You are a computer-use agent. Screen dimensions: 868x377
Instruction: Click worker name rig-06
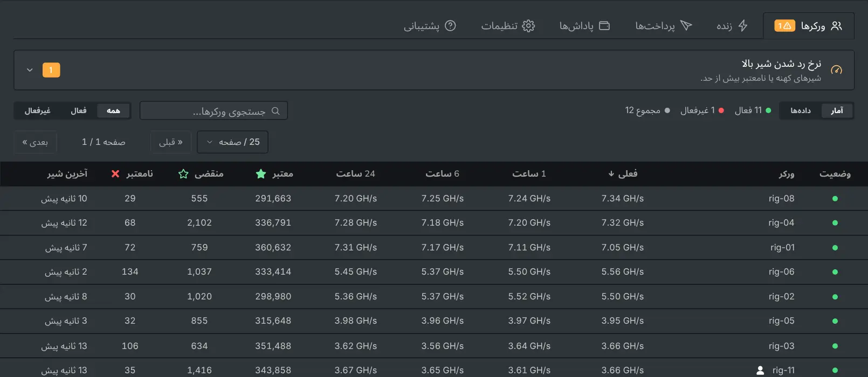(781, 271)
